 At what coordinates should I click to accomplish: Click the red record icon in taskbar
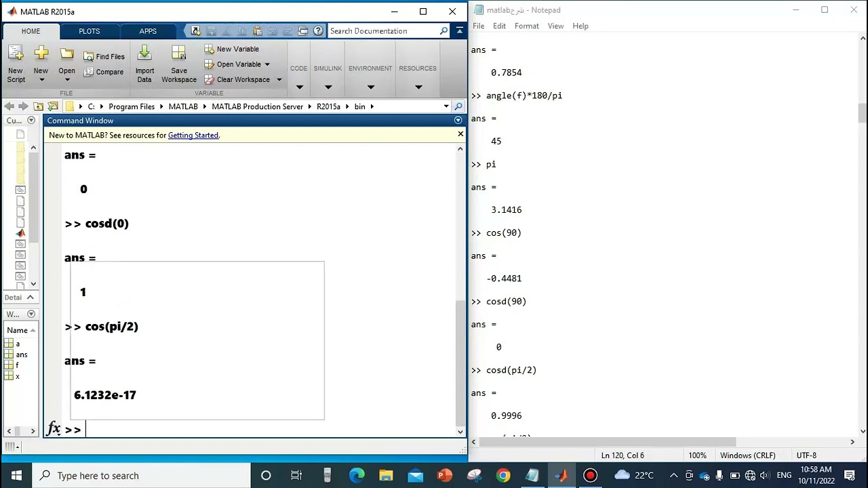tap(590, 475)
